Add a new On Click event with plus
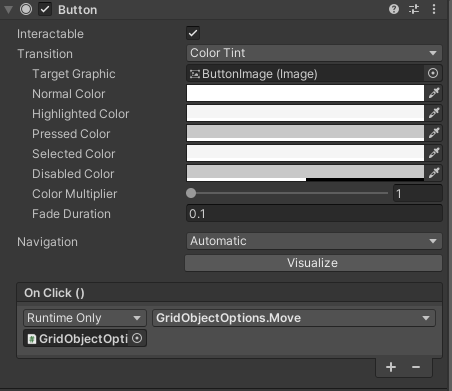The image size is (452, 391). (391, 367)
